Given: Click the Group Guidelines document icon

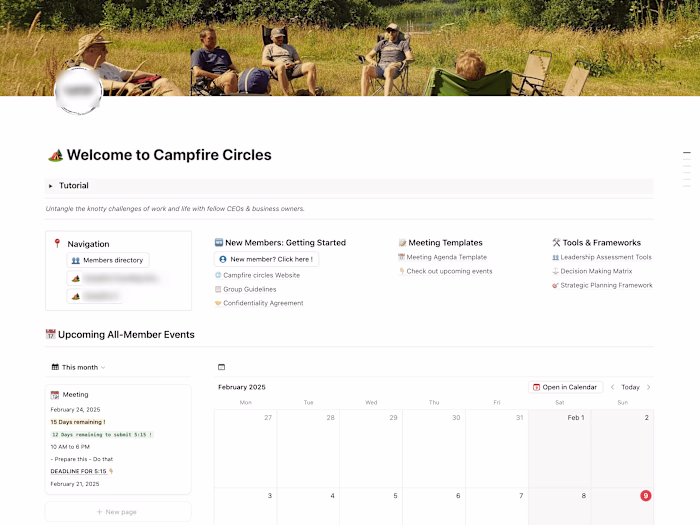Looking at the screenshot, I should (218, 289).
